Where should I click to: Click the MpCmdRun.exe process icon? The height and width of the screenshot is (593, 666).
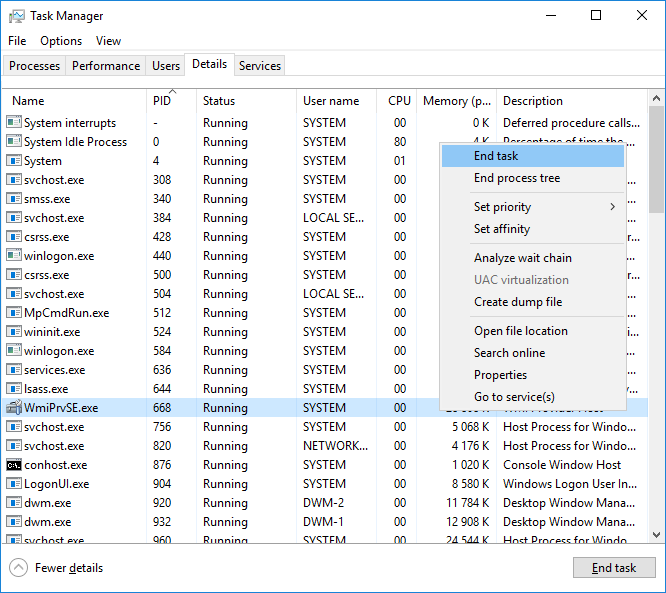pyautogui.click(x=14, y=313)
